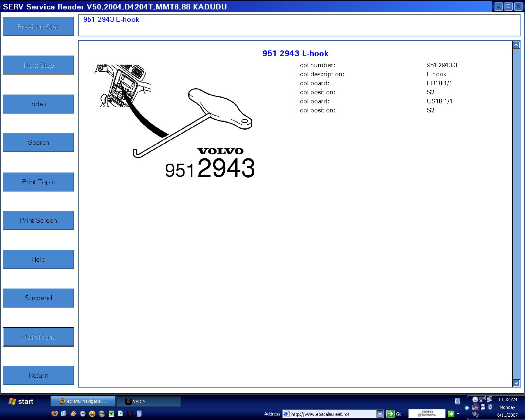The width and height of the screenshot is (525, 420).
Task: Click the tool board value 'EU18-1/1'
Action: pyautogui.click(x=439, y=83)
